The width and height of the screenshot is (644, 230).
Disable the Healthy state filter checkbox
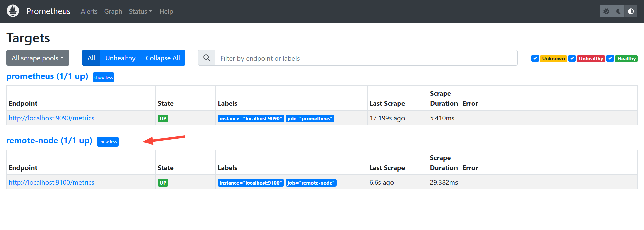point(610,58)
